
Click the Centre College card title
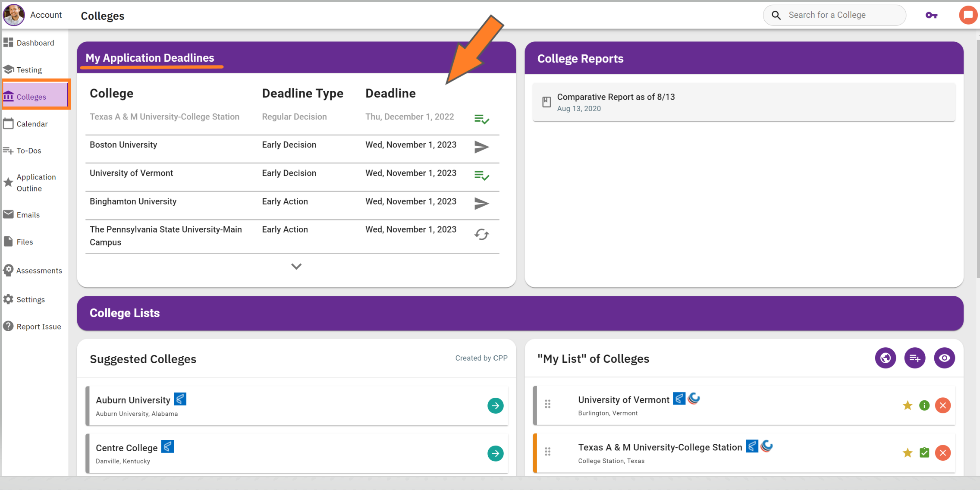tap(126, 448)
